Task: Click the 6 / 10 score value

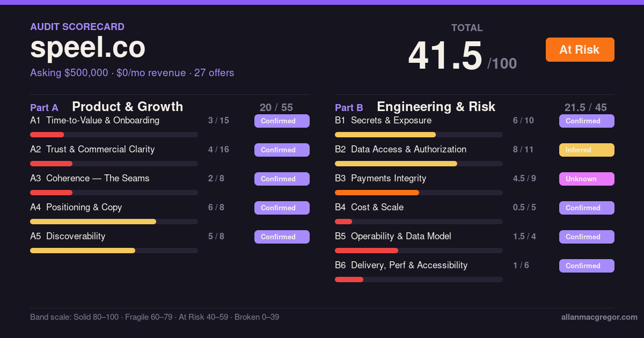Action: [x=523, y=121]
